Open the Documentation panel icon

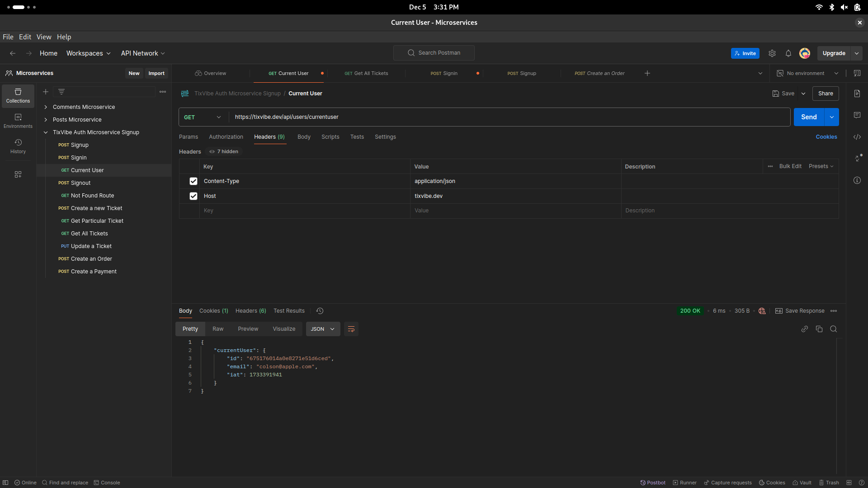coord(857,94)
